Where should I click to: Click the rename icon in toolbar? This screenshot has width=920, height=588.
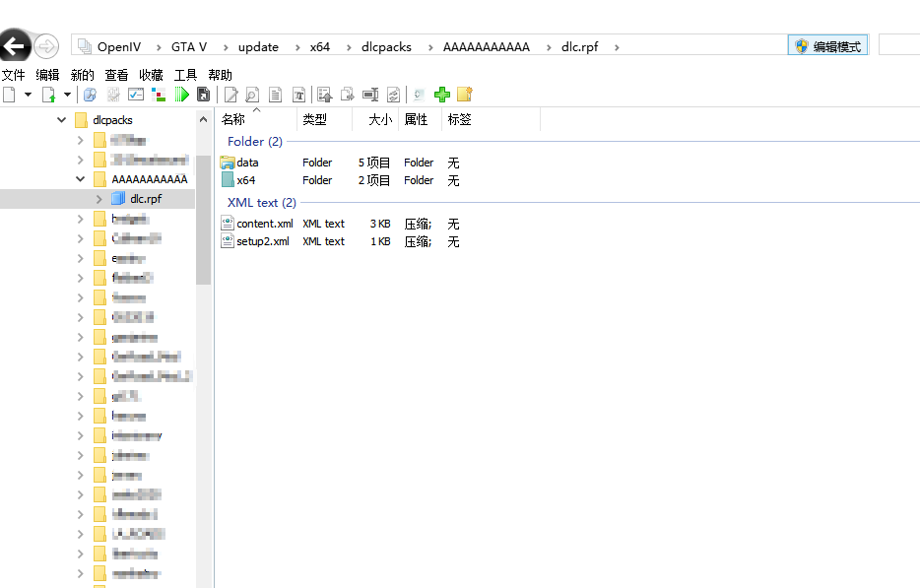(x=370, y=95)
